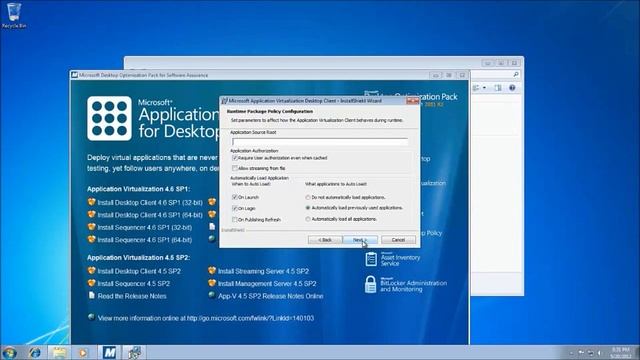Click 'Runtime Package Policy Configuration' heading
This screenshot has height=360, width=640.
click(270, 111)
